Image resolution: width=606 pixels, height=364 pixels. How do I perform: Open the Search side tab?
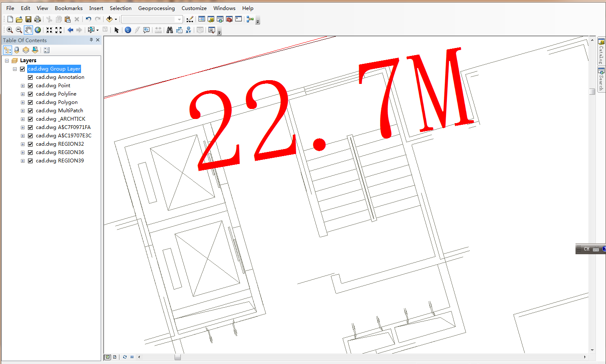[601, 80]
